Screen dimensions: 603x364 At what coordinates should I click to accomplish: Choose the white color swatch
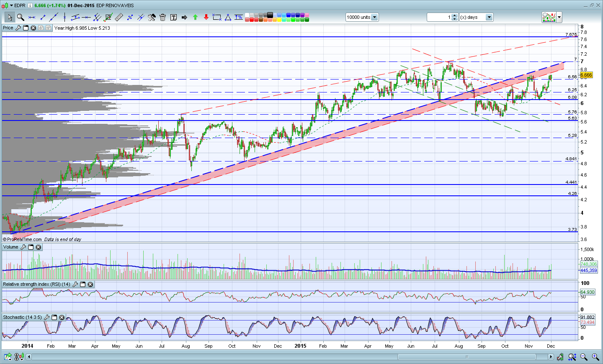(247, 15)
